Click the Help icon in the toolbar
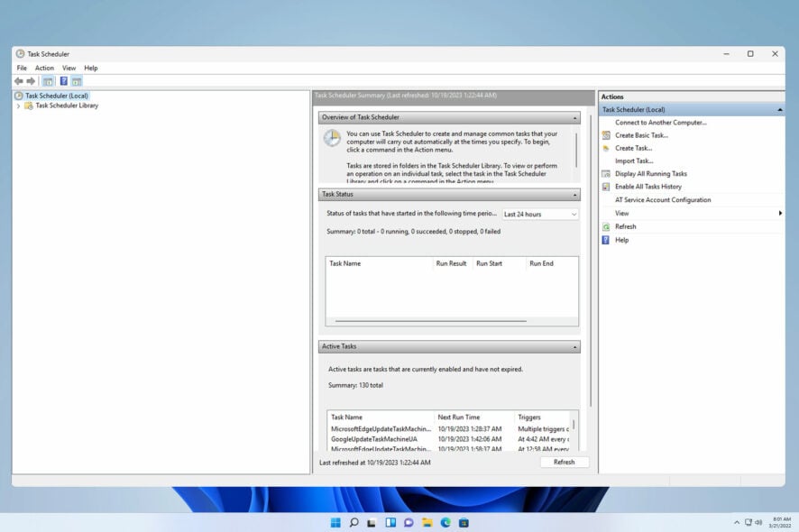The width and height of the screenshot is (799, 532). pos(63,81)
